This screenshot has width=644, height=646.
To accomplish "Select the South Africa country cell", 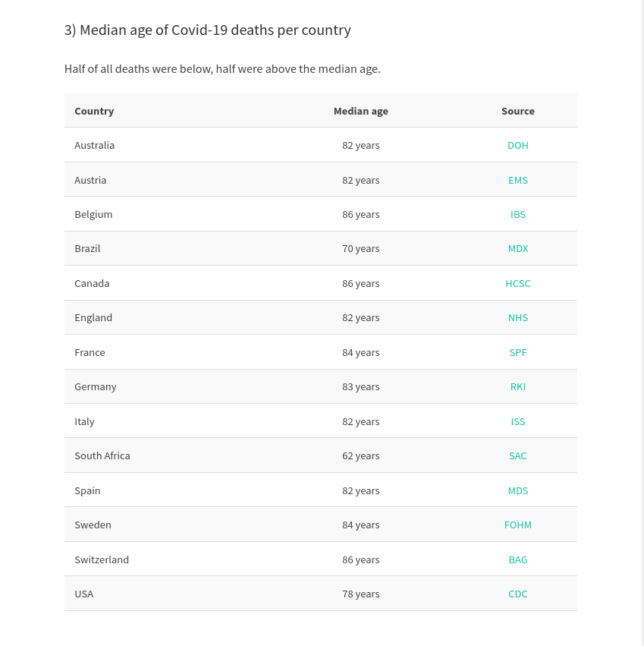I will (102, 456).
